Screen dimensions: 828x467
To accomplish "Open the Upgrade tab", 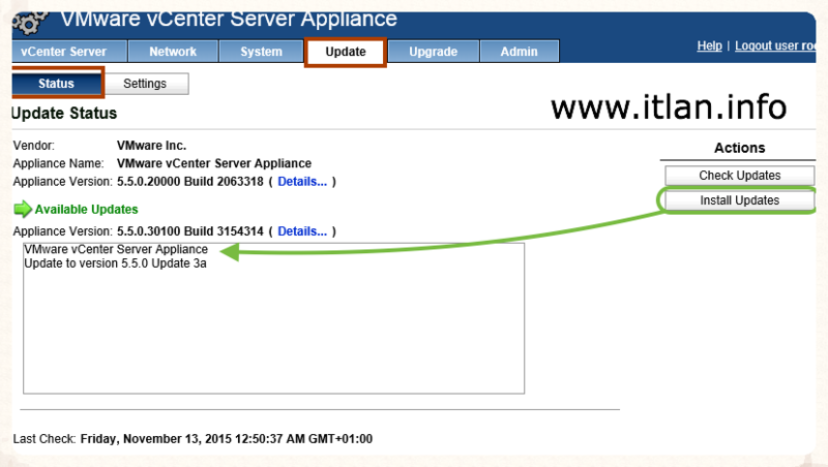I will pyautogui.click(x=433, y=52).
